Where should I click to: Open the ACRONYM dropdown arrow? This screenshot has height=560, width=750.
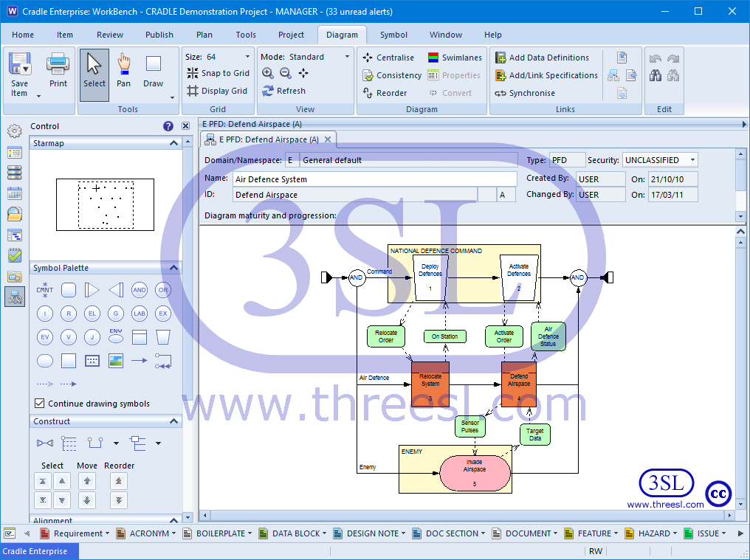click(173, 533)
